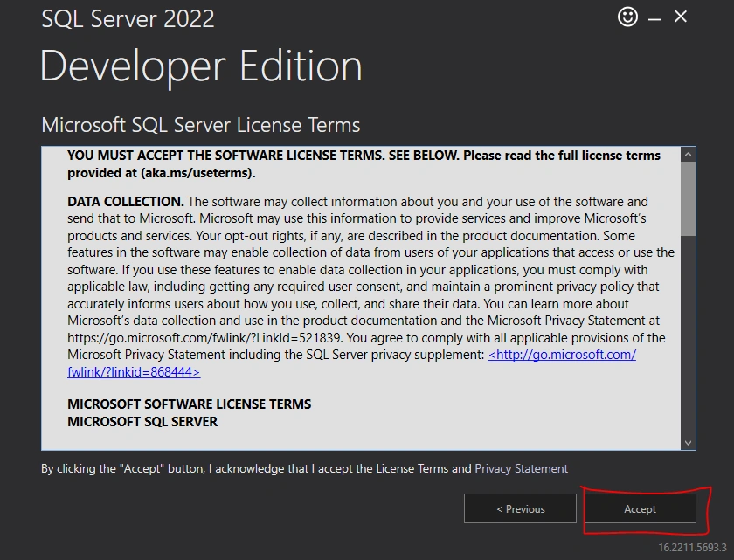Click the smiley feedback icon
Viewport: 734px width, 560px height.
627,17
